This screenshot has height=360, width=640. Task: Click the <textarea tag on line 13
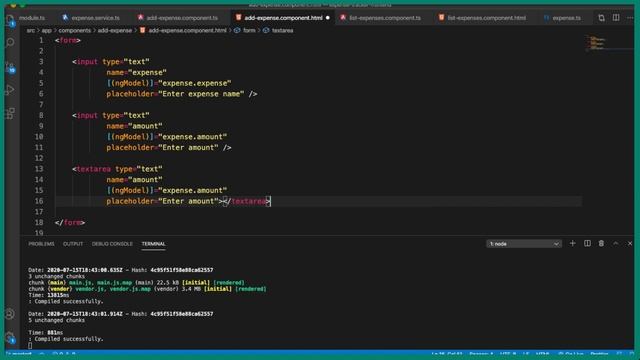[91, 169]
